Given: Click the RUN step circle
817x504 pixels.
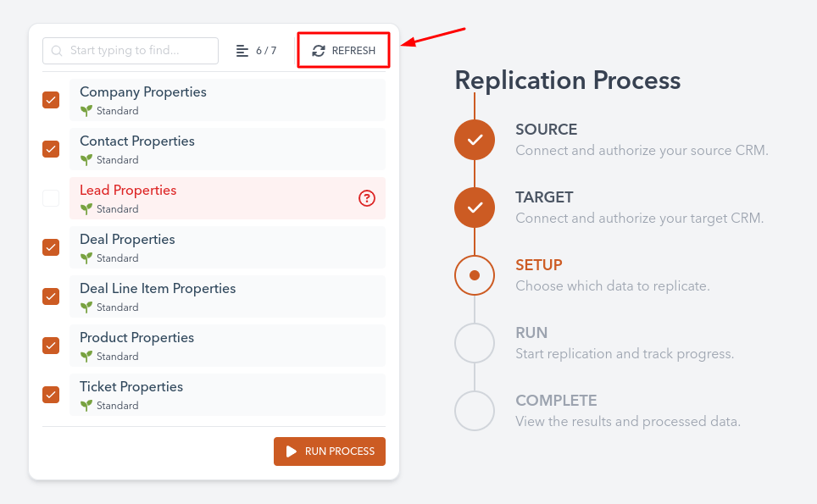Looking at the screenshot, I should click(x=475, y=343).
